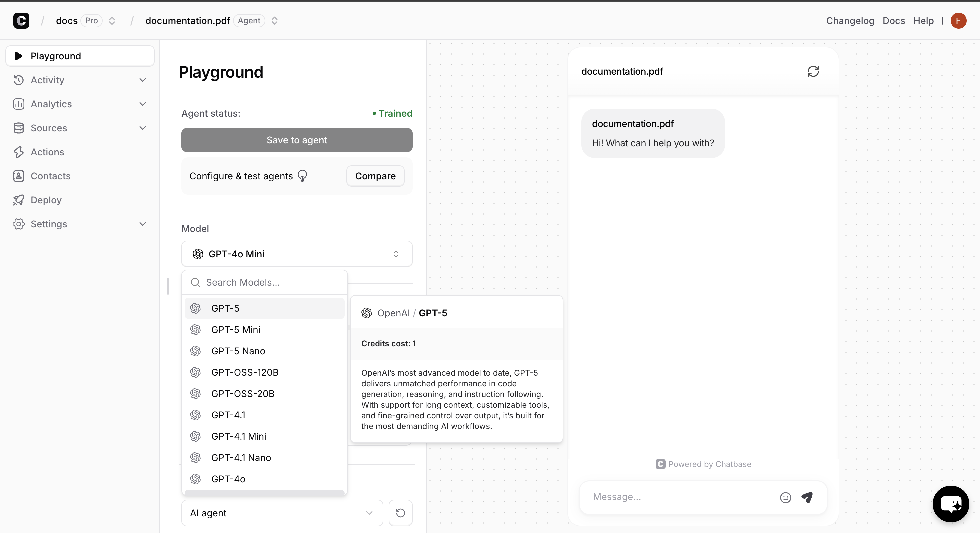Viewport: 980px width, 533px height.
Task: Switch workspace using docs selector arrows
Action: [112, 21]
